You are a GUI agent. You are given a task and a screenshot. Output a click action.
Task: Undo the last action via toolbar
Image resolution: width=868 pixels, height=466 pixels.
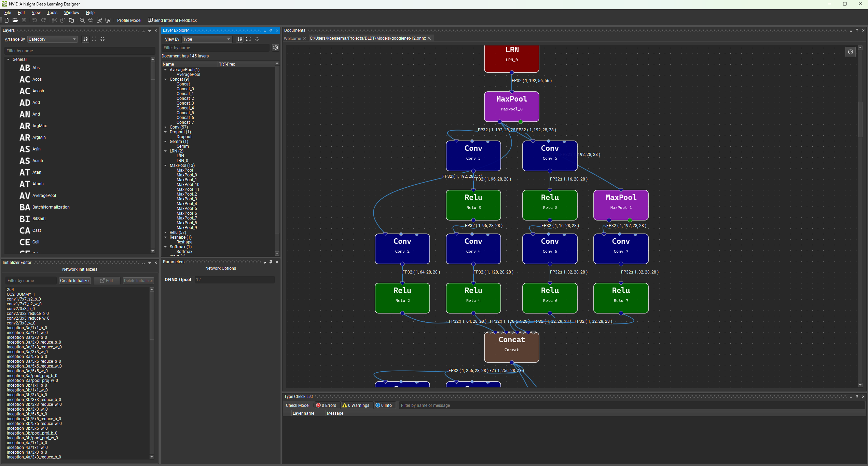35,20
